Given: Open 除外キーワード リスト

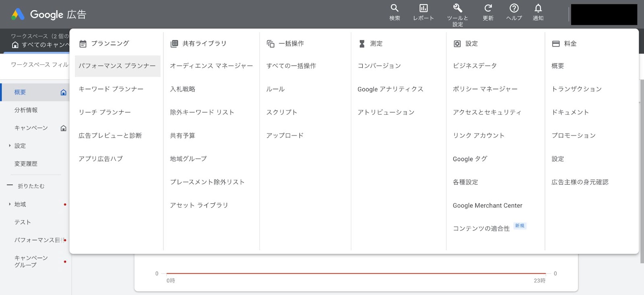Looking at the screenshot, I should coord(202,113).
